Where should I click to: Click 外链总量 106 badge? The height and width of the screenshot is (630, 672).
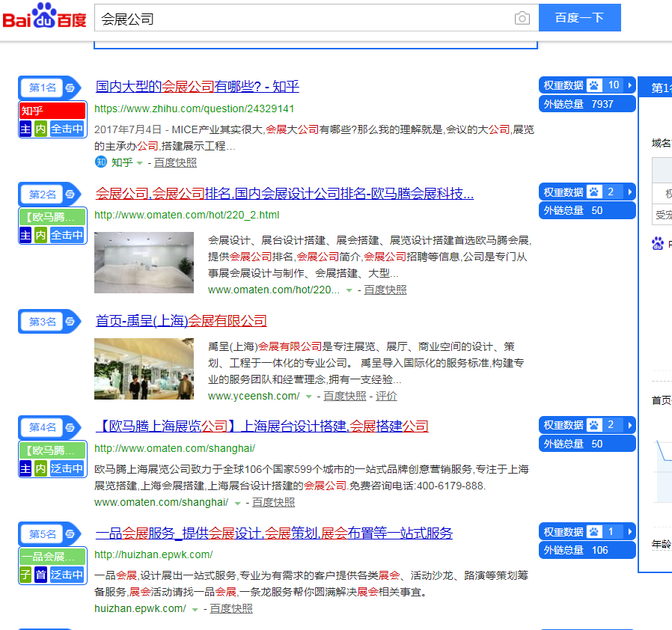click(x=587, y=550)
